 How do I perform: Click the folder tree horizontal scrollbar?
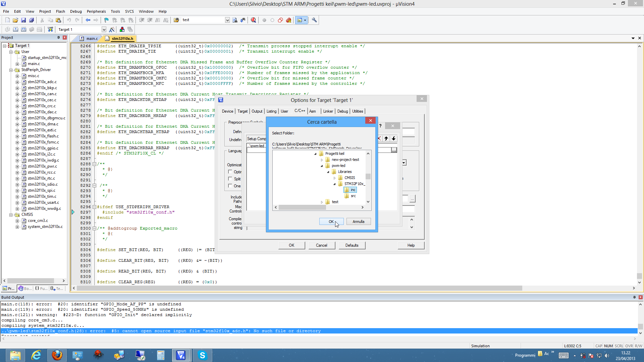coord(302,207)
